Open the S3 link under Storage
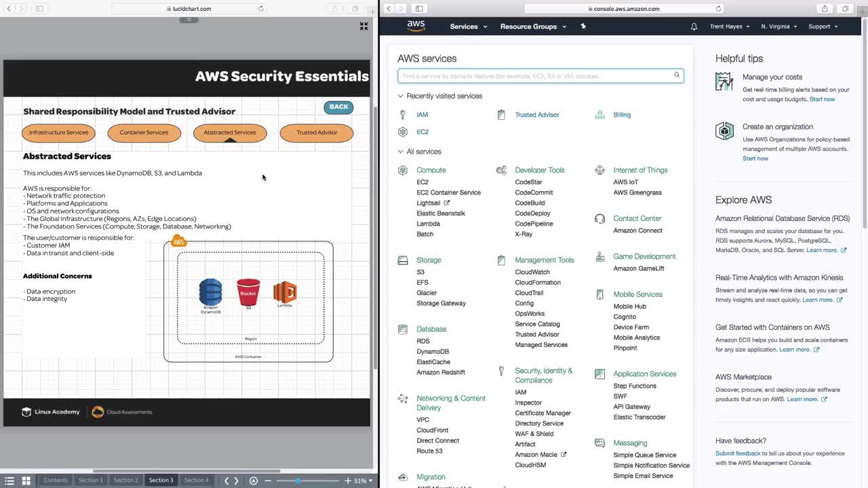Image resolution: width=868 pixels, height=488 pixels. (x=420, y=272)
